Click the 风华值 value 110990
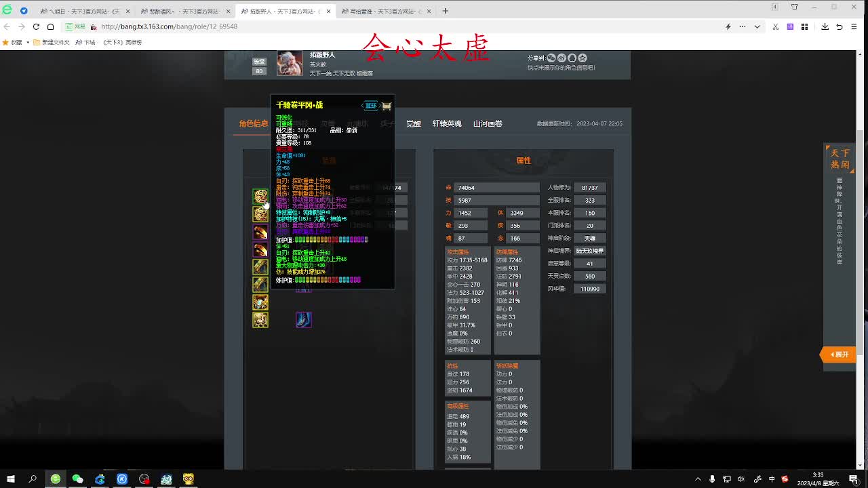868x488 pixels. click(589, 289)
